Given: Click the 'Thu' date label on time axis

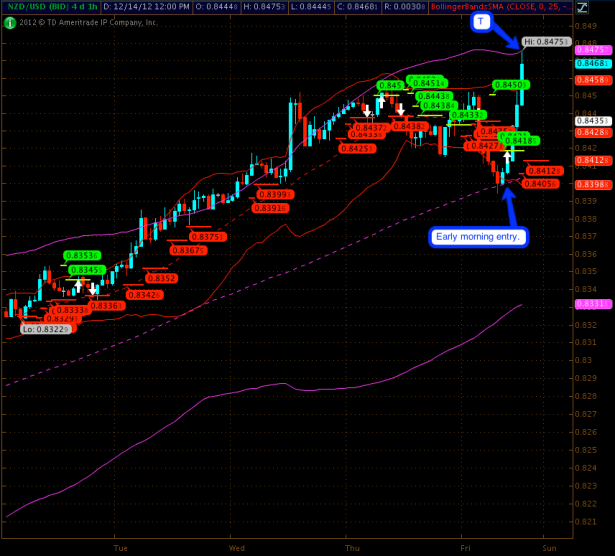Looking at the screenshot, I should click(352, 548).
